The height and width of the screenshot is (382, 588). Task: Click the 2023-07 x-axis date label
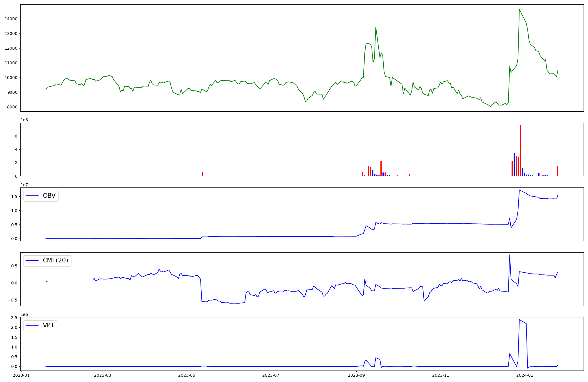[270, 375]
